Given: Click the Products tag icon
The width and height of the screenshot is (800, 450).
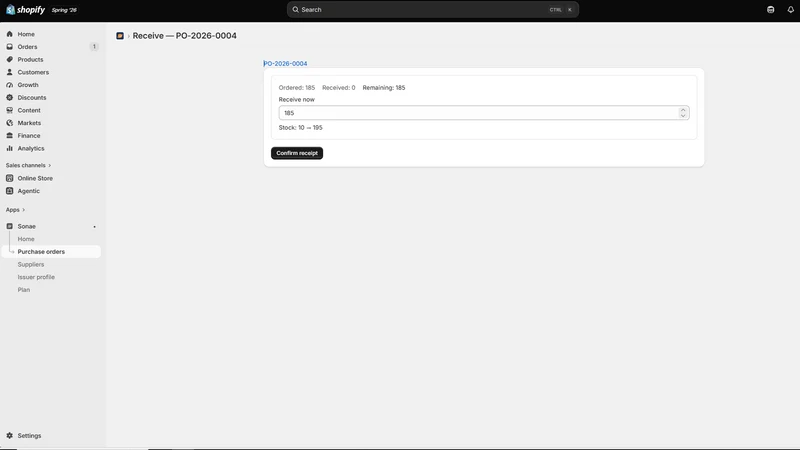Looking at the screenshot, I should [x=10, y=60].
